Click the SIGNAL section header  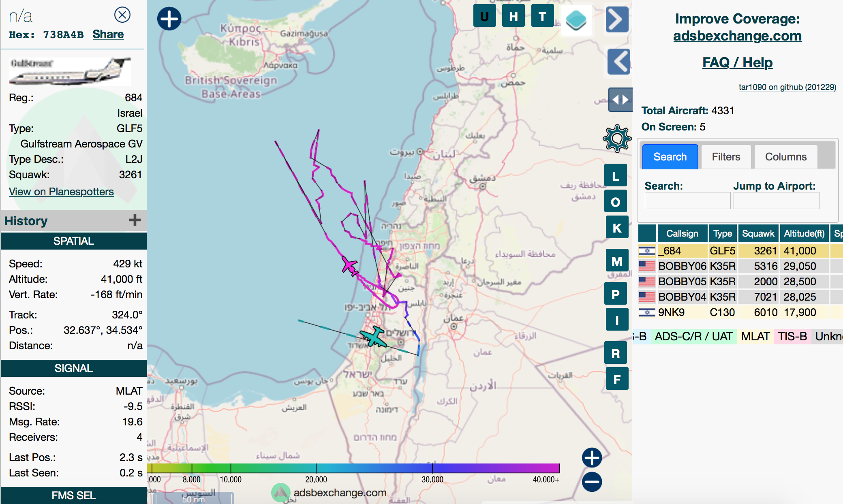pyautogui.click(x=73, y=368)
